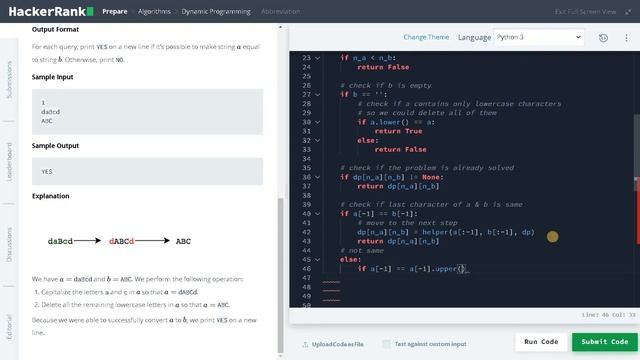The width and height of the screenshot is (640, 360).
Task: Click the Change Theme link
Action: point(426,37)
